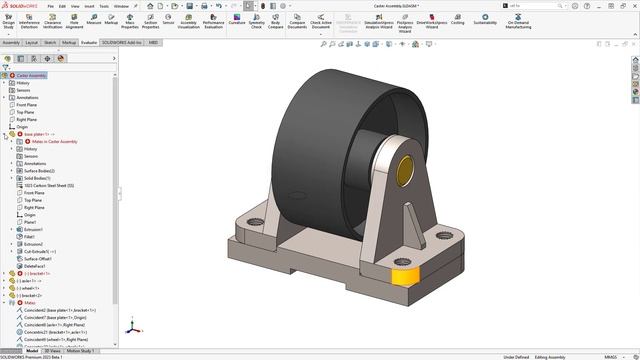The height and width of the screenshot is (360, 640).
Task: Collapse the base plate<1> component
Action: pyautogui.click(x=4, y=134)
